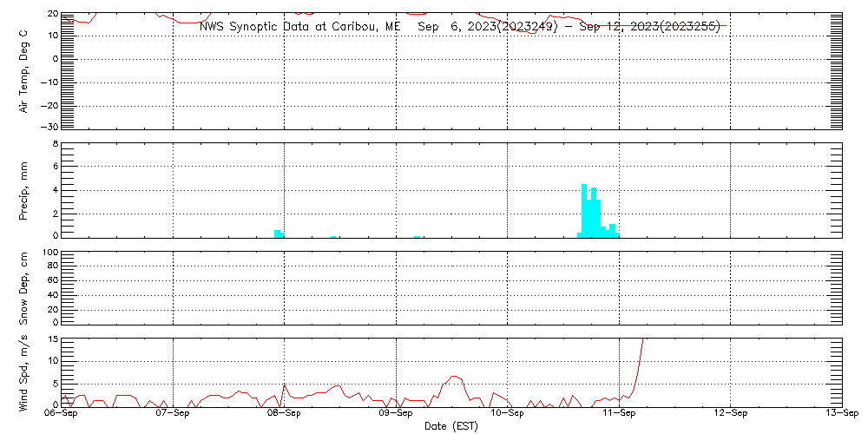Click the chart title mentioning Caribou, ME
868x434 pixels.
pos(460,27)
